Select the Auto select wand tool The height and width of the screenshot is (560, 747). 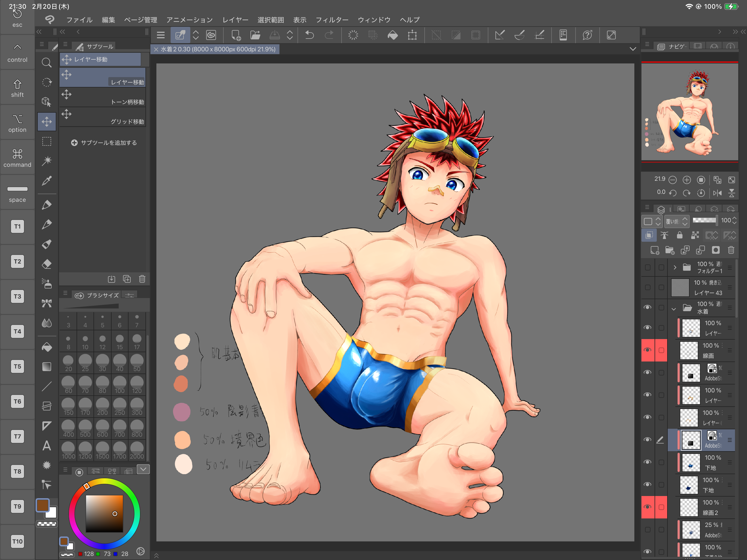point(46,161)
